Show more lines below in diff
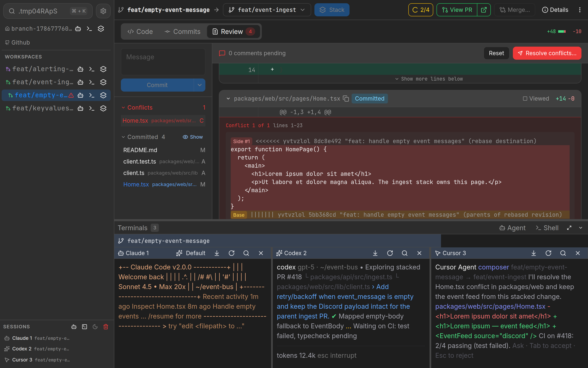The width and height of the screenshot is (588, 368). [x=429, y=79]
